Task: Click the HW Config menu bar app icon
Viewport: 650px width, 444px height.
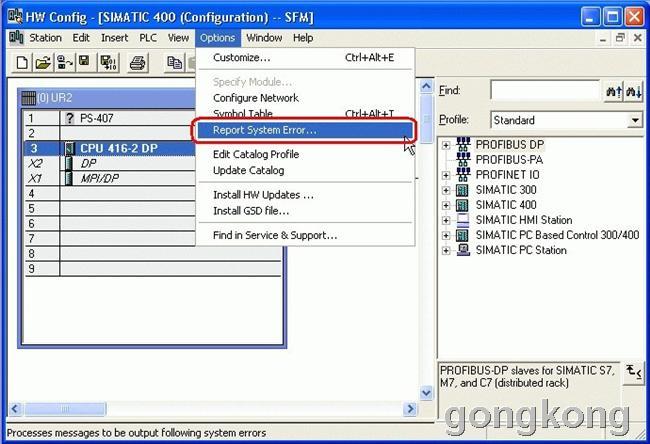Action: (16, 37)
